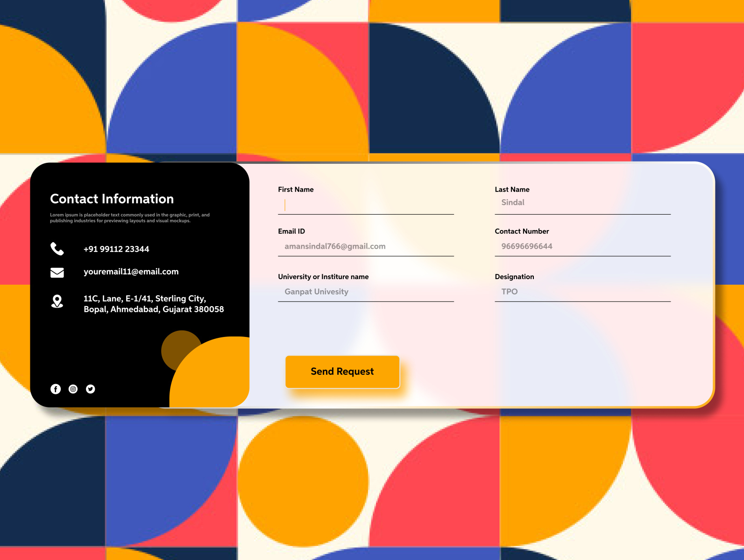Click the University or Institure name label
744x560 pixels.
(324, 277)
